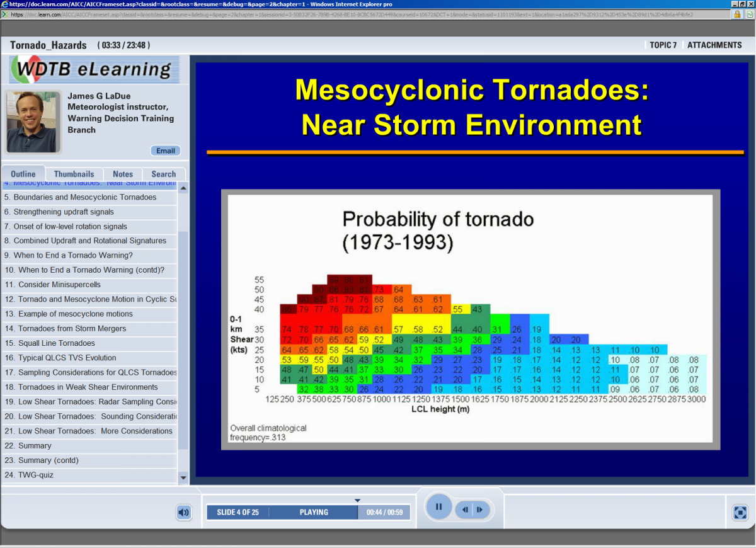This screenshot has height=548, width=756.
Task: Click Overall climatological frequency caption
Action: tap(268, 432)
